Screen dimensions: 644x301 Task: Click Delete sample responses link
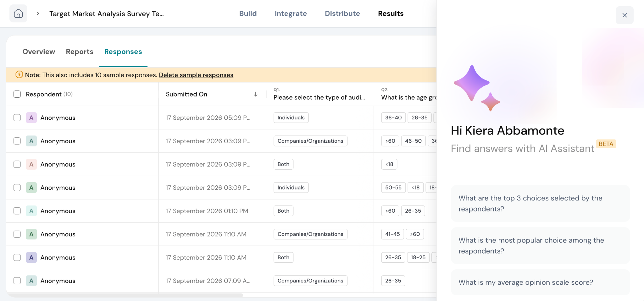click(196, 75)
